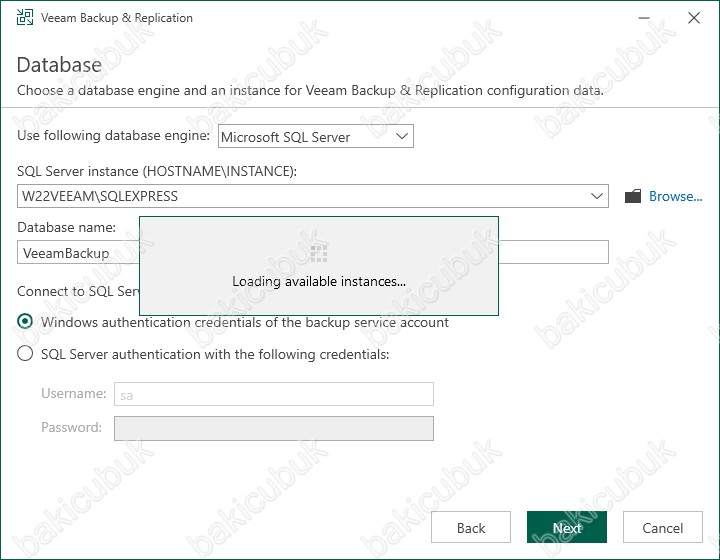Click the Back button
The image size is (720, 560).
[471, 527]
